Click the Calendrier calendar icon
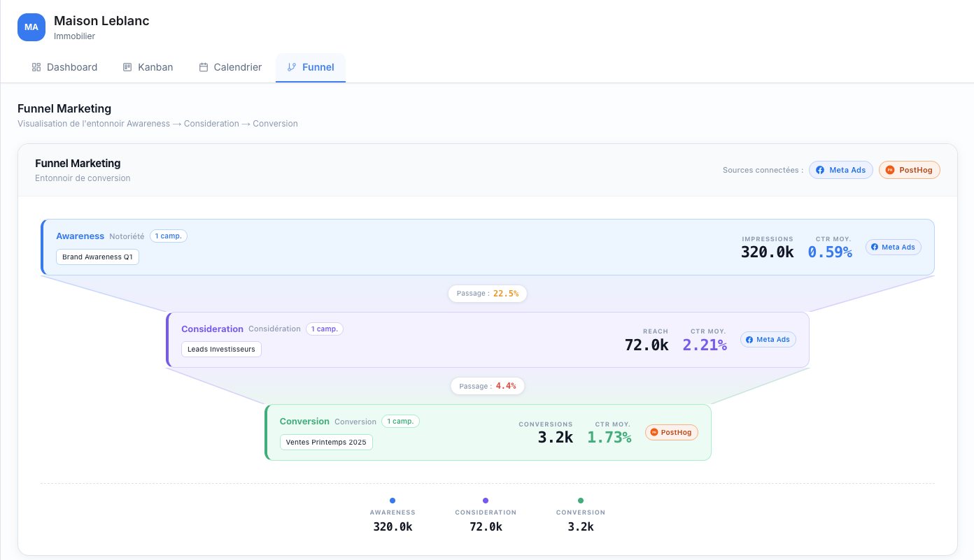 point(203,67)
